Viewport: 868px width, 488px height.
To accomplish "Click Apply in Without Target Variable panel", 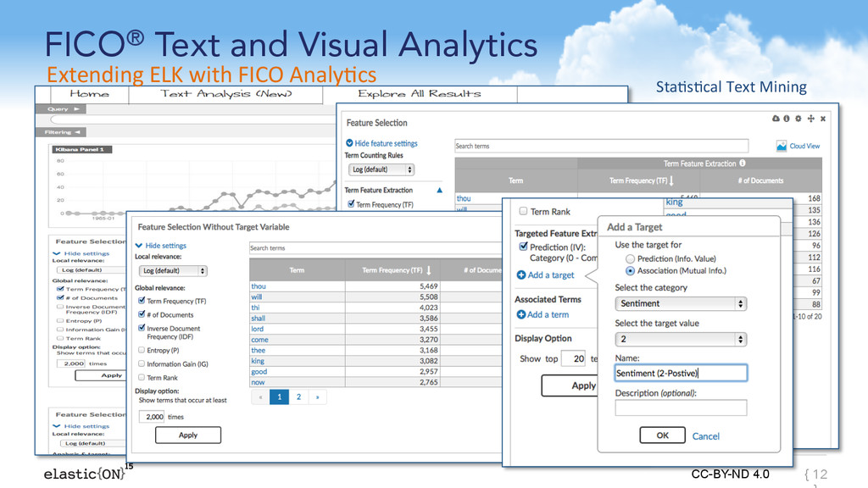I will tap(188, 435).
